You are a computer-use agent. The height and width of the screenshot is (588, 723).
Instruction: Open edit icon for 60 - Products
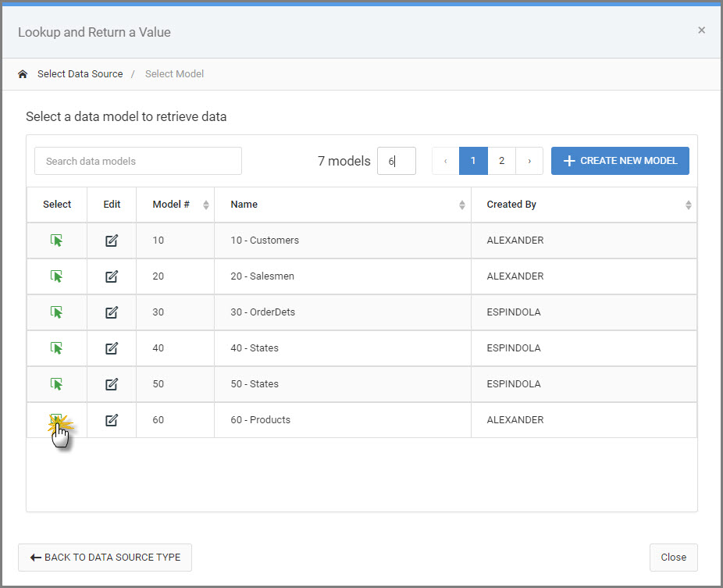coord(112,420)
